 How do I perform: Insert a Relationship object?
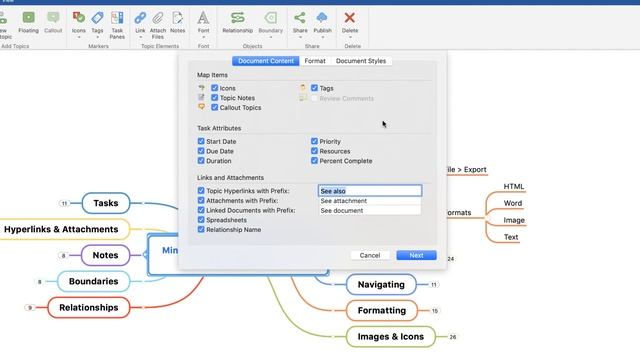238,22
